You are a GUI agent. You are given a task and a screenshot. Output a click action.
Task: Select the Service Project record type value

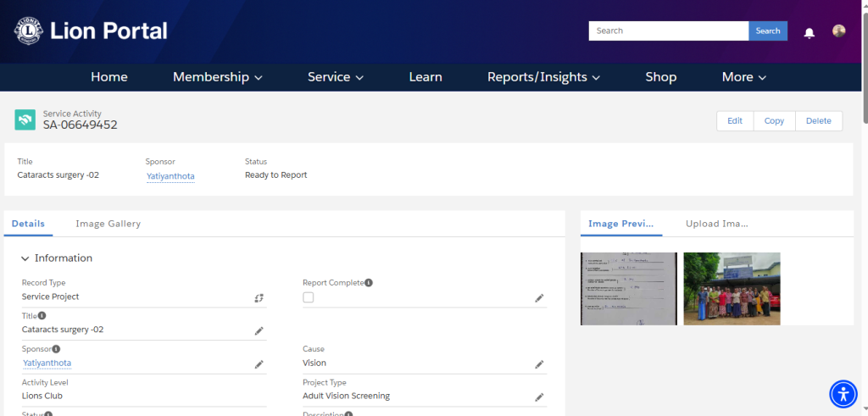pos(50,297)
